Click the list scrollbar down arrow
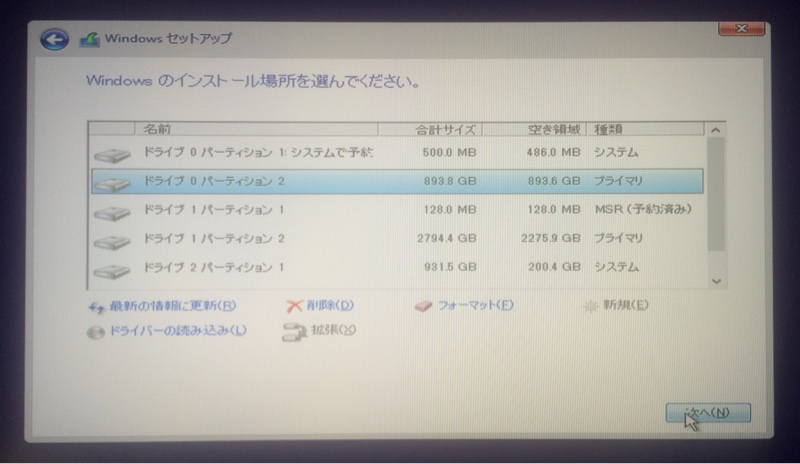Image resolution: width=800 pixels, height=464 pixels. (x=716, y=281)
